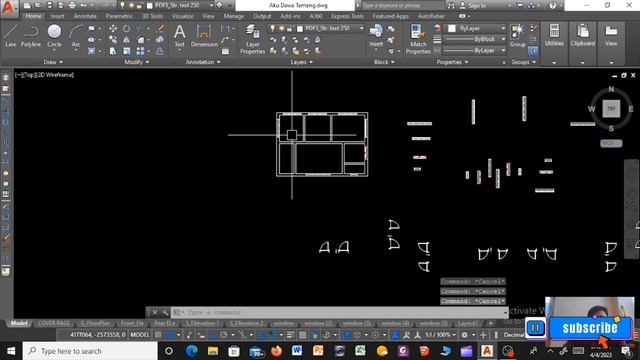The image size is (640, 360).
Task: Open the Utilities panel
Action: click(554, 36)
